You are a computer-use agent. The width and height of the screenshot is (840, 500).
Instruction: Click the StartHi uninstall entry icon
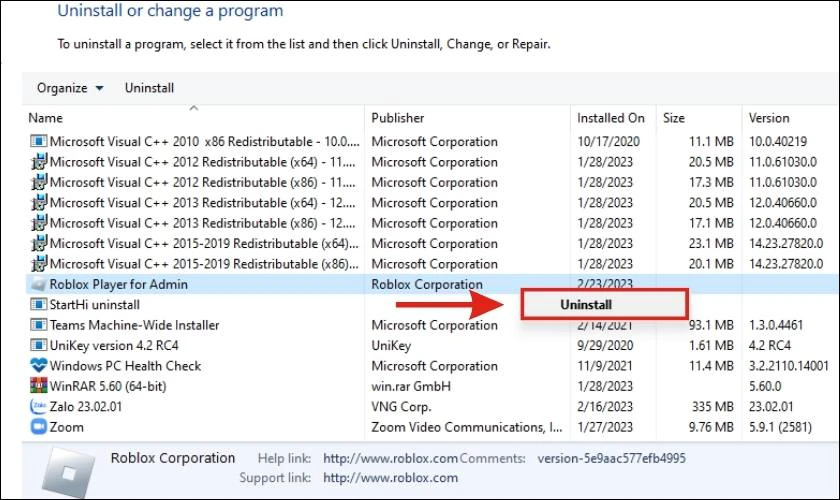[x=39, y=304]
